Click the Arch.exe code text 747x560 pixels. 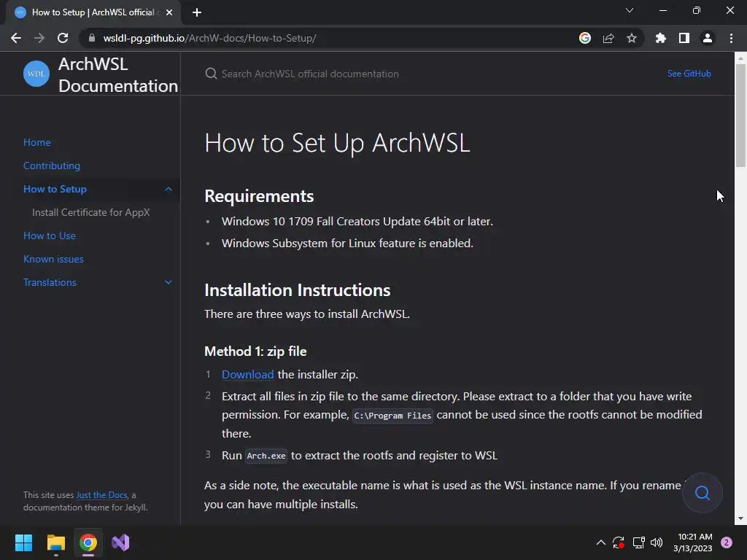click(x=266, y=456)
